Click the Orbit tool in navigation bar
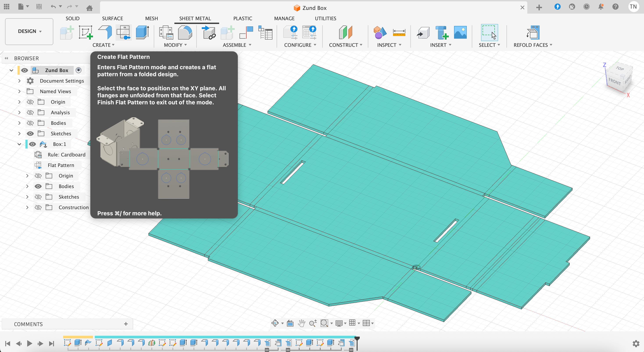 point(275,323)
